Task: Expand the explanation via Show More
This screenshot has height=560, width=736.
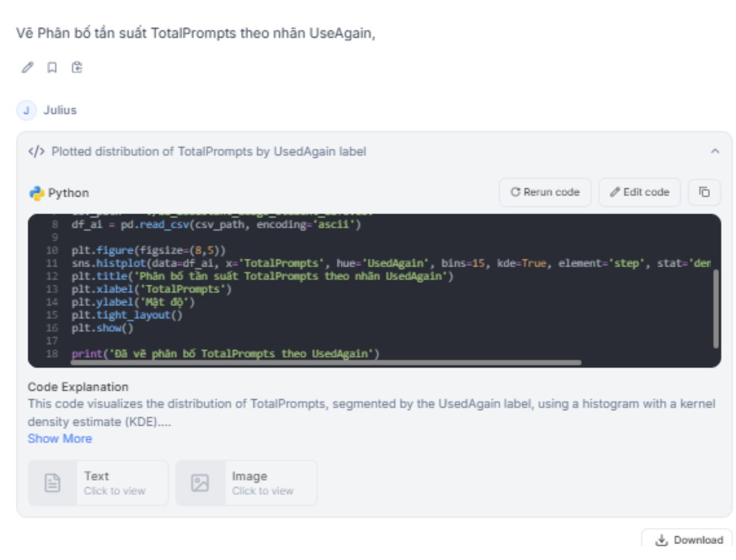Action: (59, 439)
